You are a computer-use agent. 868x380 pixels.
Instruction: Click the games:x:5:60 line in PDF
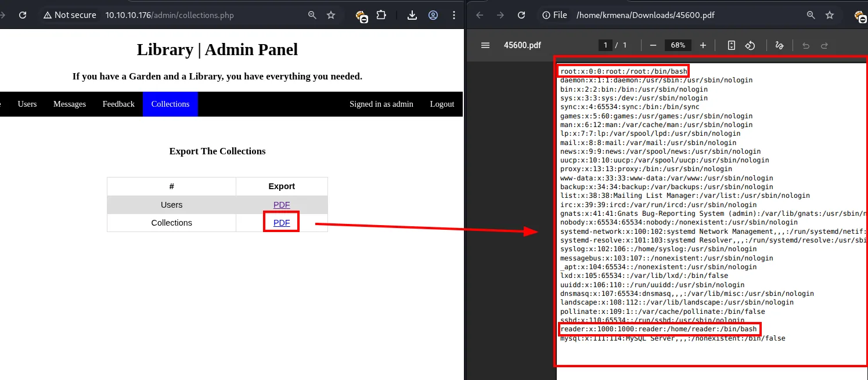(x=656, y=116)
